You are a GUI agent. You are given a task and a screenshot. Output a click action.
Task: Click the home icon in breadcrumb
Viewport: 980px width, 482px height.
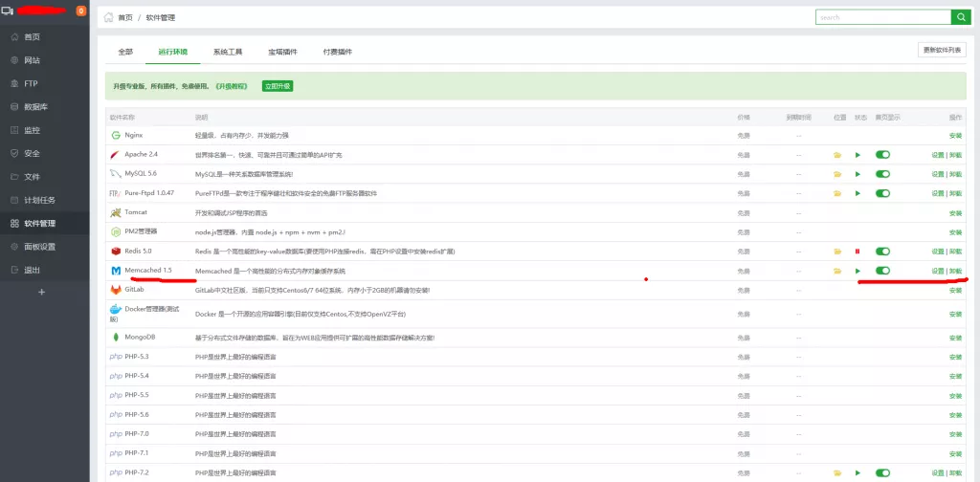109,17
